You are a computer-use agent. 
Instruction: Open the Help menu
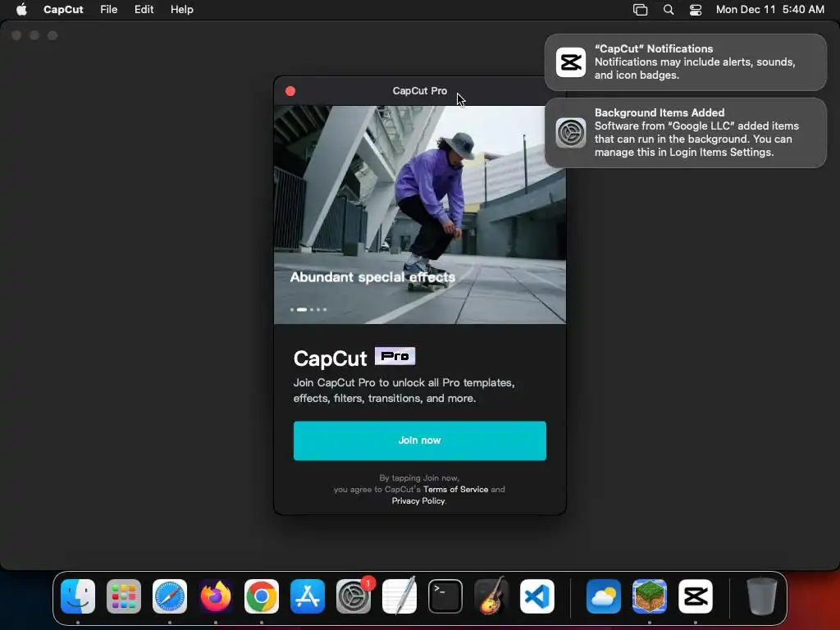(181, 10)
